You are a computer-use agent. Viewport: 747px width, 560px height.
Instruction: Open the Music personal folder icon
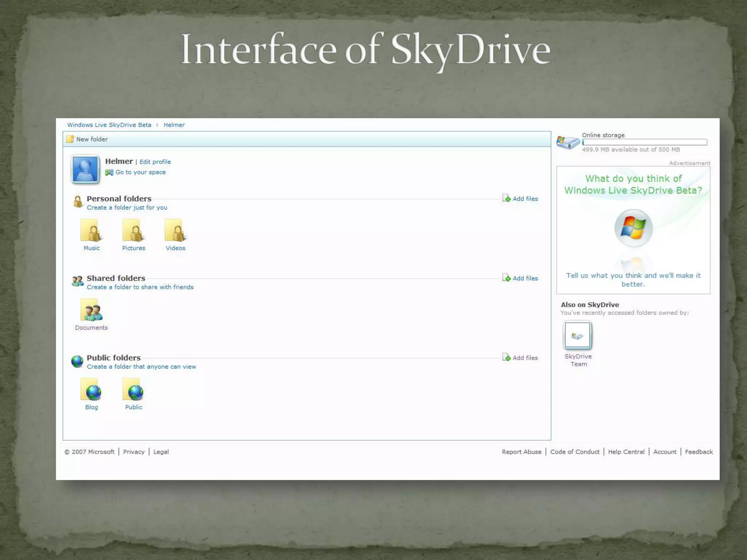[x=91, y=231]
